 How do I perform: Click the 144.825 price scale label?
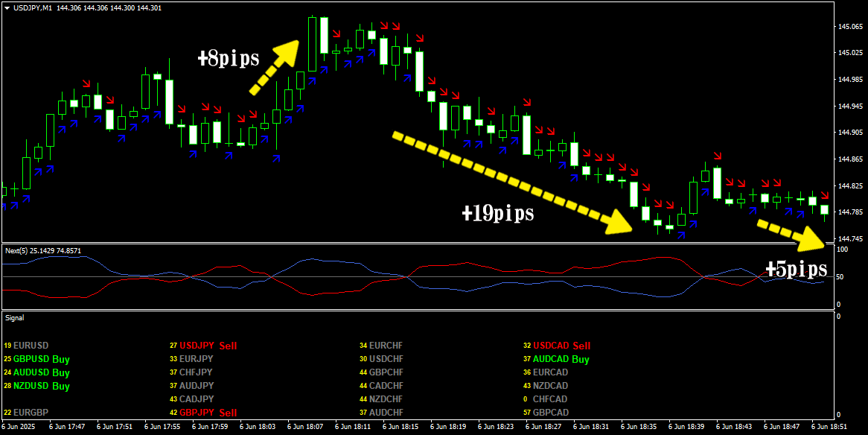(850, 186)
